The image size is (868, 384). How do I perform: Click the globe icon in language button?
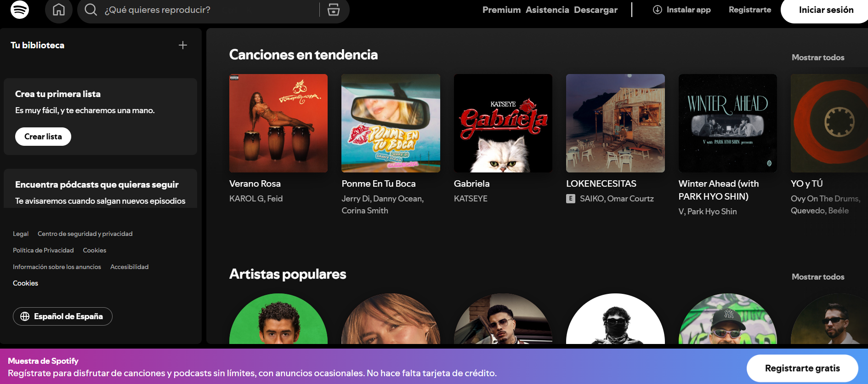pos(25,316)
